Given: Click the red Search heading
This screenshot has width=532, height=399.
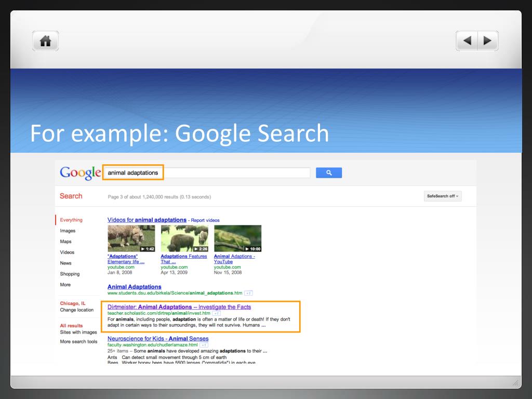Looking at the screenshot, I should tap(71, 196).
